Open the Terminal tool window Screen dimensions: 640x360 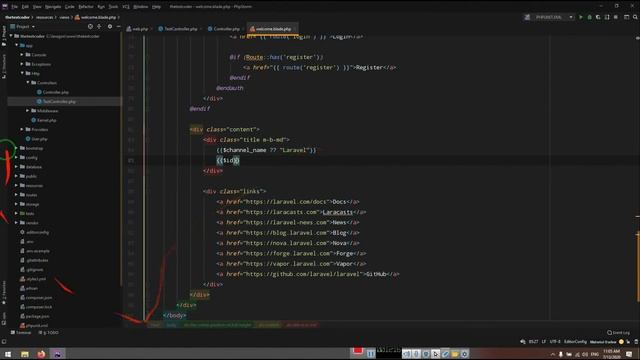(21, 333)
